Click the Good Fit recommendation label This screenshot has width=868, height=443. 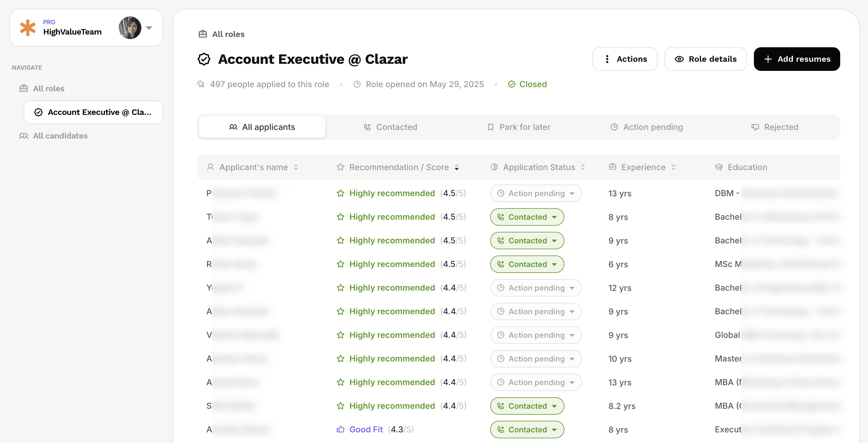366,429
